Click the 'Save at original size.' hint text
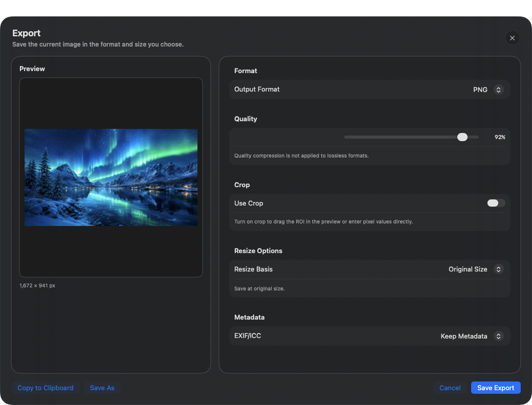Viewport: 532px width, 405px height. click(x=259, y=288)
